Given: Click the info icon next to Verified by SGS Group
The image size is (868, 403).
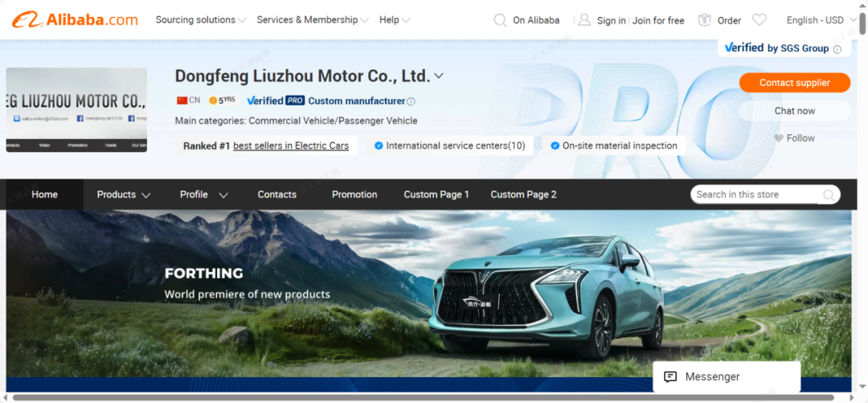Looking at the screenshot, I should coord(837,49).
